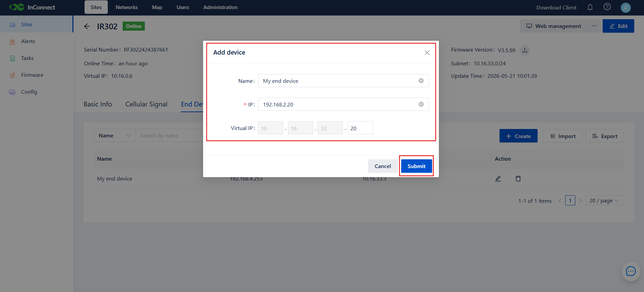The height and width of the screenshot is (292, 644).
Task: Click the Export button
Action: point(605,136)
